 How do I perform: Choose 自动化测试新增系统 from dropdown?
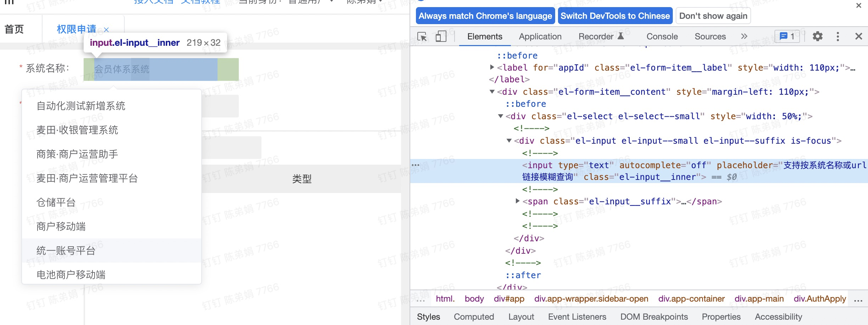tap(112, 106)
